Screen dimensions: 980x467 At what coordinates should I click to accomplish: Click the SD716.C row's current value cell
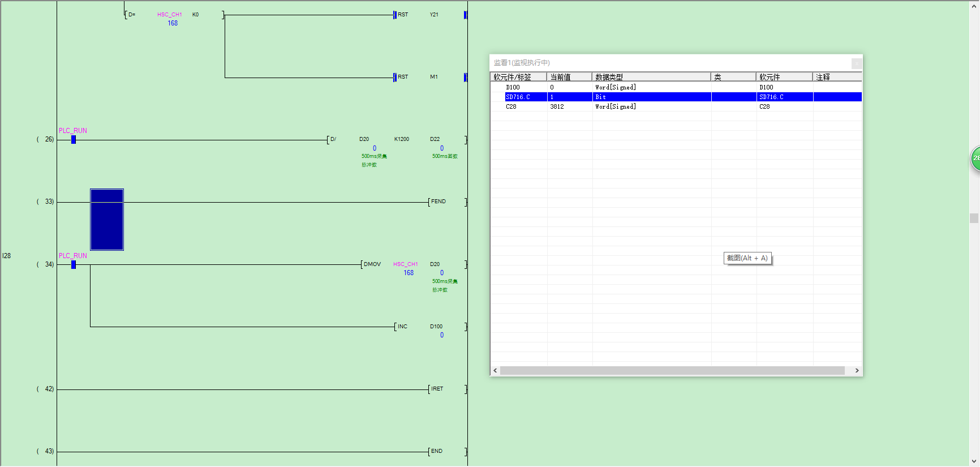pyautogui.click(x=569, y=97)
